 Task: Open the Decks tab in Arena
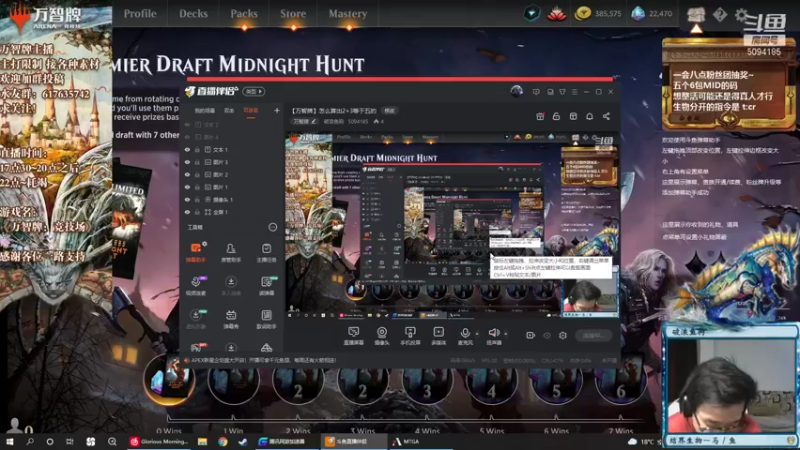point(193,14)
